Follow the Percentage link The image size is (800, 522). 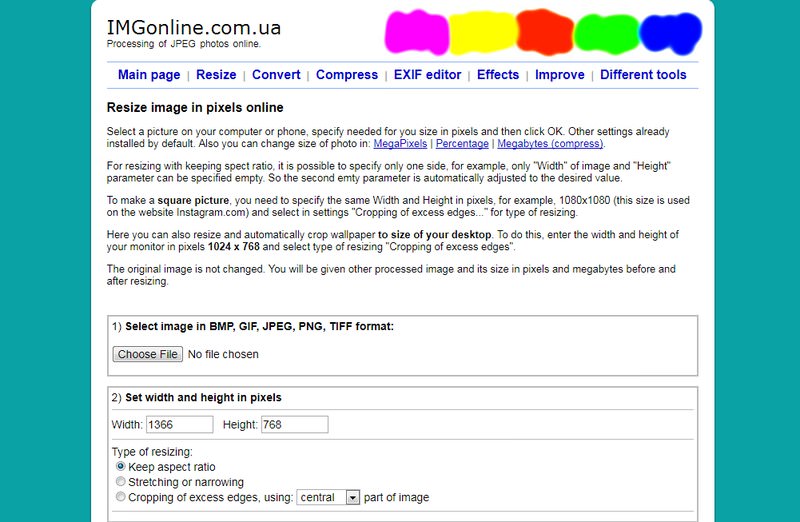pos(462,144)
